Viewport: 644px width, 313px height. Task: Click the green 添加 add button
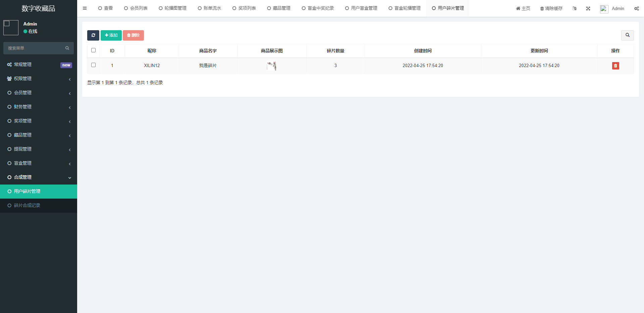[x=111, y=35]
